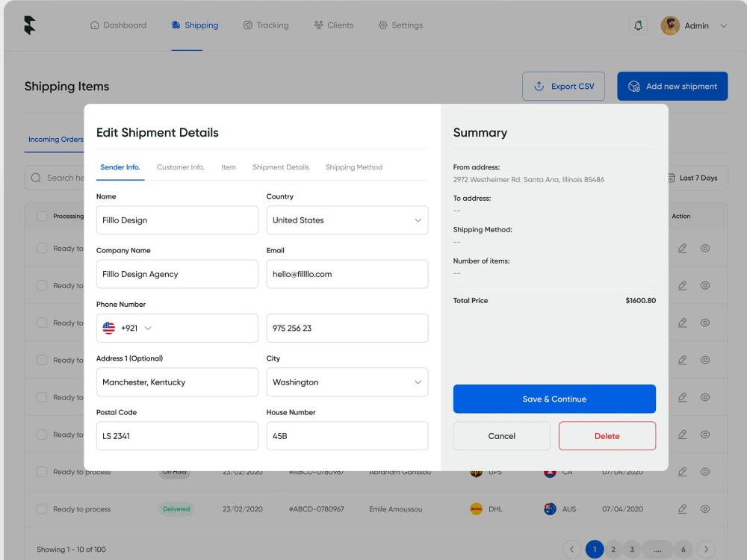The width and height of the screenshot is (747, 560).
Task: Open Settings from the top navigation
Action: [400, 25]
